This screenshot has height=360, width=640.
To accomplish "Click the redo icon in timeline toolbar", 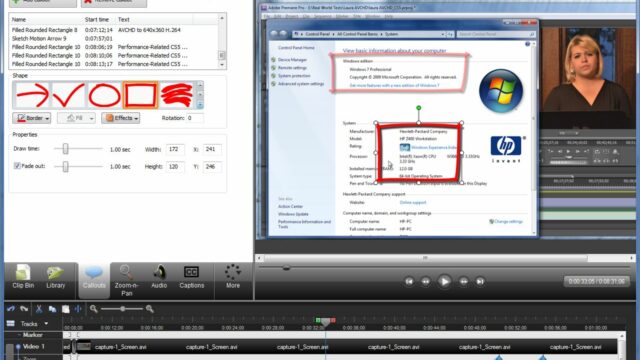I will (24, 309).
